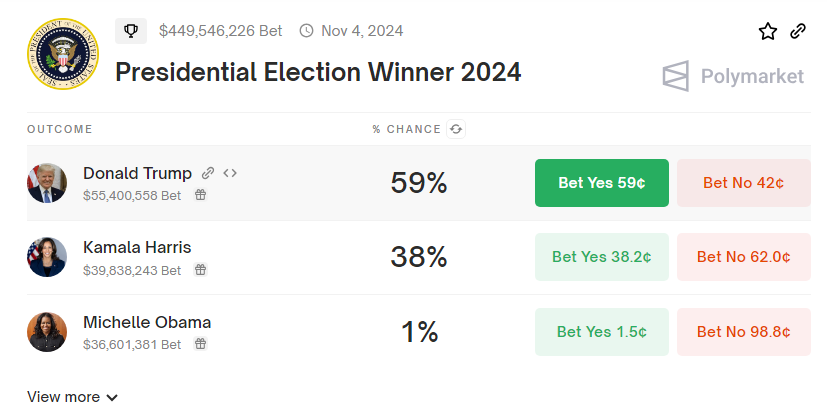Click gift icon under Michelle Obama
This screenshot has width=827, height=410.
[x=200, y=344]
